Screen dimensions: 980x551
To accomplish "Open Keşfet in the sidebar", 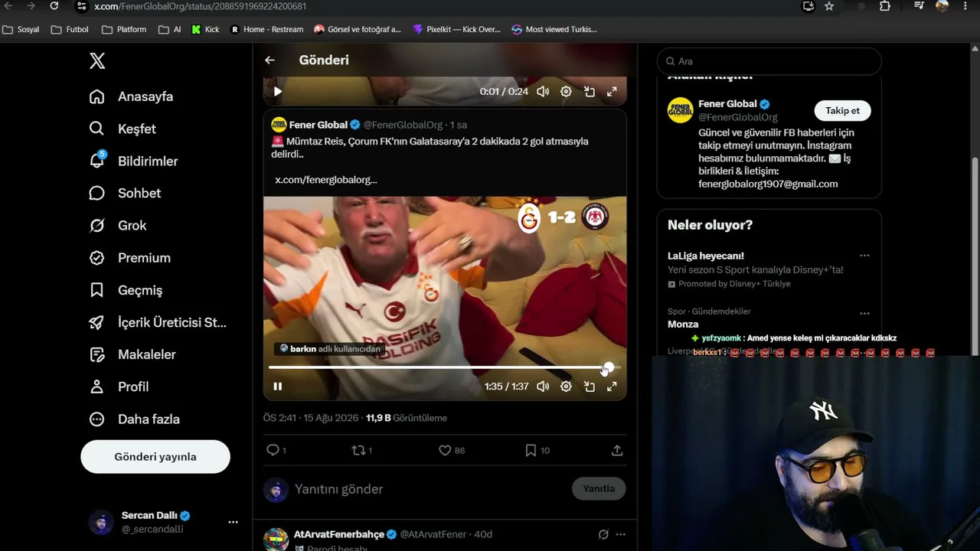I will pos(122,129).
